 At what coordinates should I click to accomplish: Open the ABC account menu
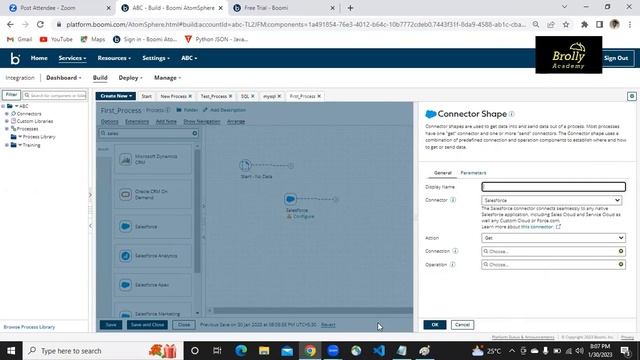189,58
